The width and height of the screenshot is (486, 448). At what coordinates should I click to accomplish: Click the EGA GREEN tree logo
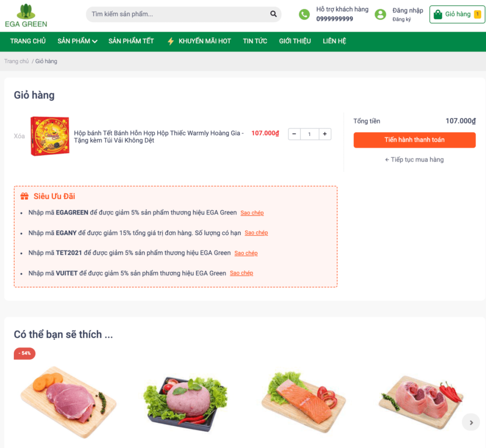coord(26,16)
